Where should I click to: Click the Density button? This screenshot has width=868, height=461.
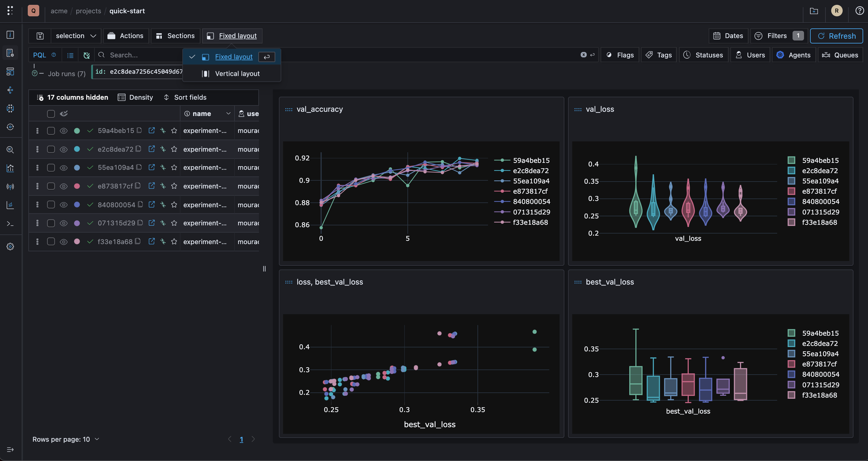(x=135, y=98)
